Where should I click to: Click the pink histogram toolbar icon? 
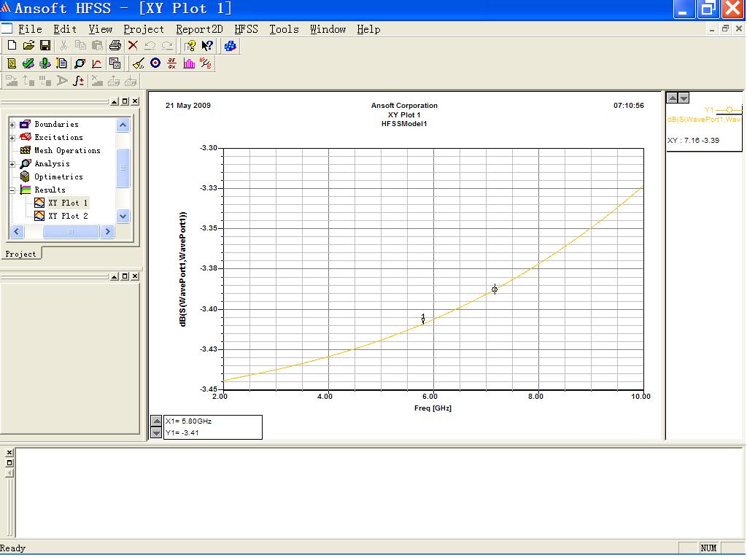click(189, 63)
